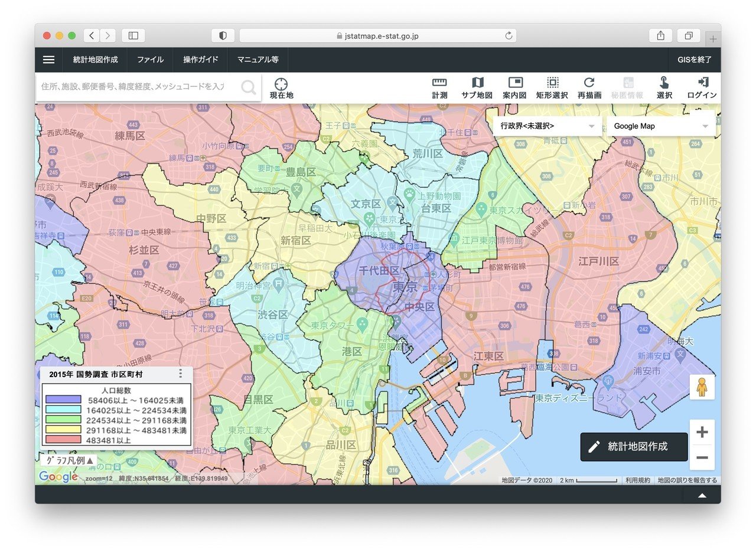The image size is (756, 550).
Task: Click the 2015年 国勢調査 市区町村 legend title
Action: coord(96,375)
